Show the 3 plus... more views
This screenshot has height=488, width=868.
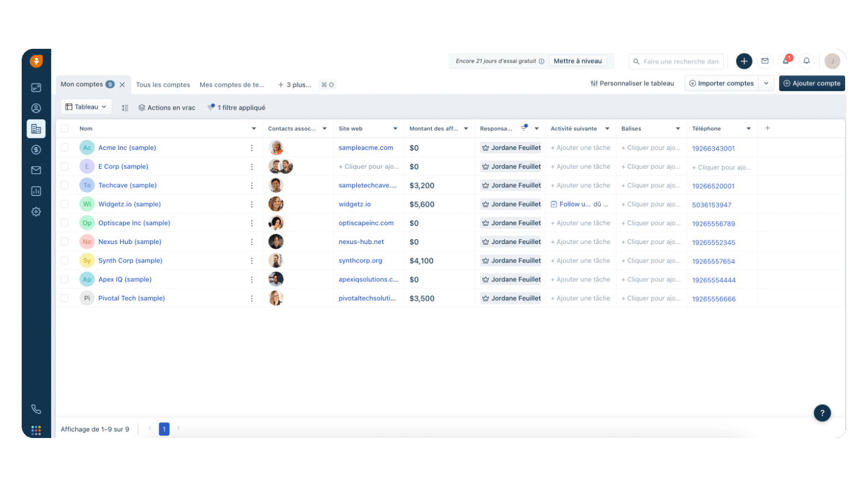tap(295, 85)
